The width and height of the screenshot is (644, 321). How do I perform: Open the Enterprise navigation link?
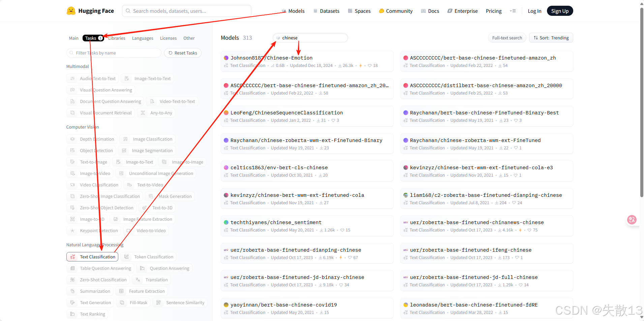[x=463, y=11]
